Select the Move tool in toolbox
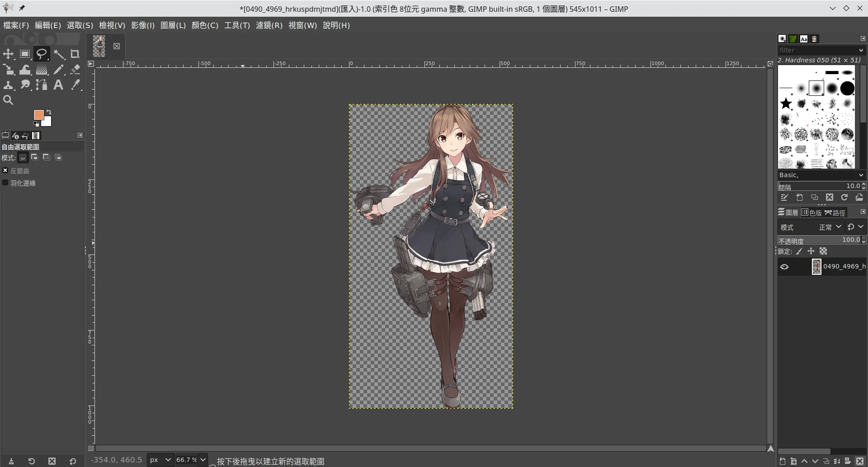 coord(8,54)
